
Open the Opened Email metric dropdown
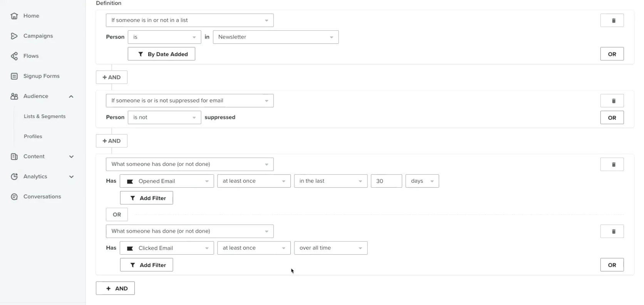click(166, 181)
